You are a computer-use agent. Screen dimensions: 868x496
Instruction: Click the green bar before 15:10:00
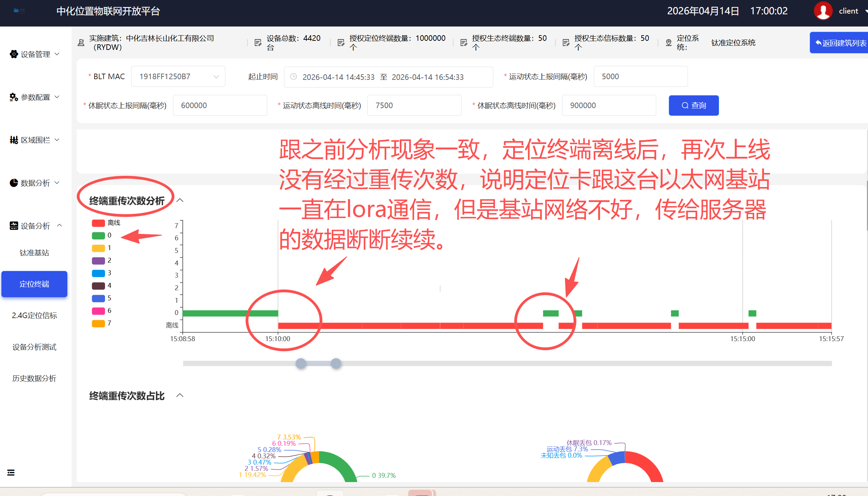230,313
